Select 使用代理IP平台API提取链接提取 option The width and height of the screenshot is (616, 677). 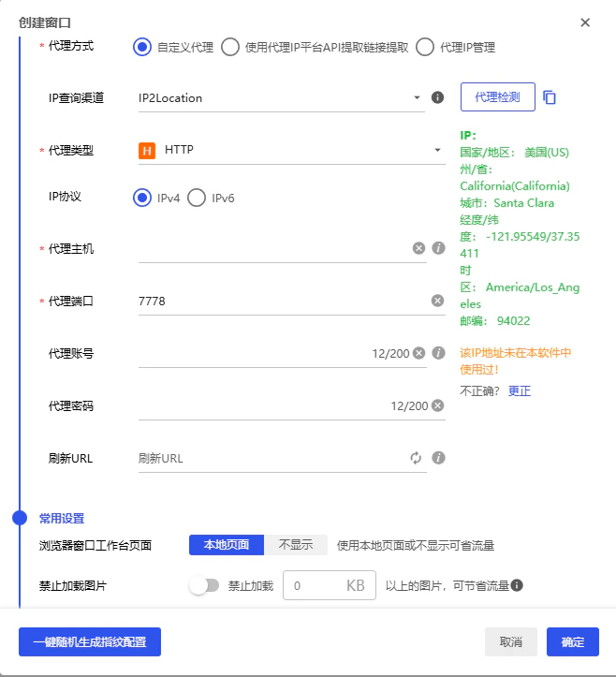[230, 47]
